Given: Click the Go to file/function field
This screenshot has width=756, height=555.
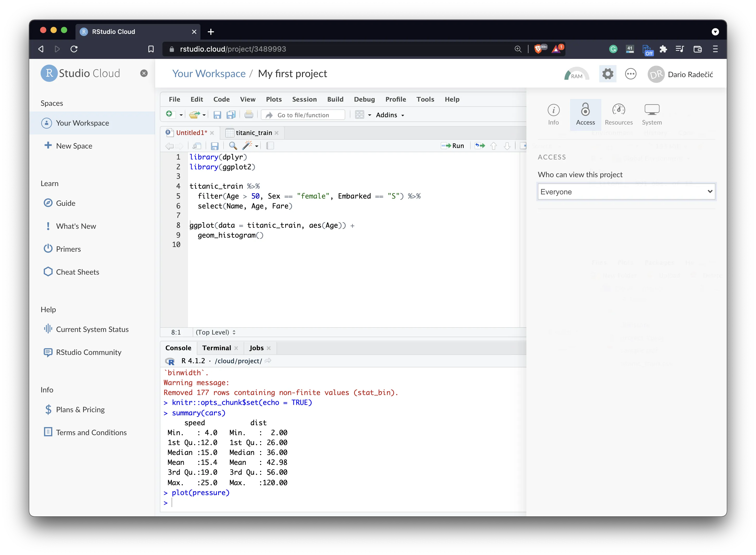Looking at the screenshot, I should [303, 115].
